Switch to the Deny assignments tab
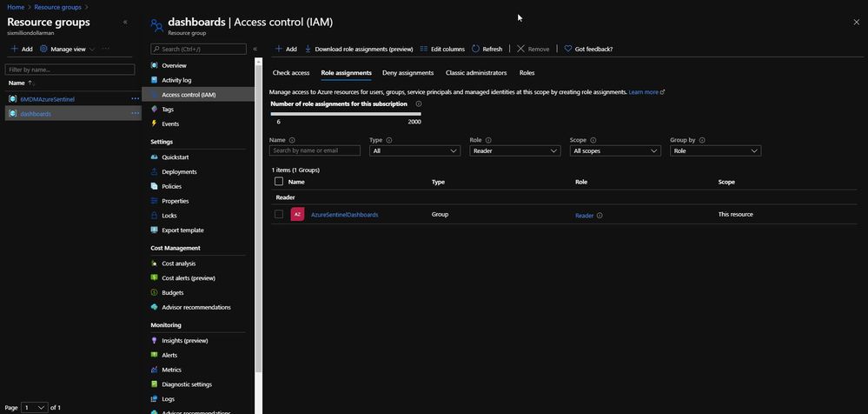The height and width of the screenshot is (414, 868). point(408,73)
